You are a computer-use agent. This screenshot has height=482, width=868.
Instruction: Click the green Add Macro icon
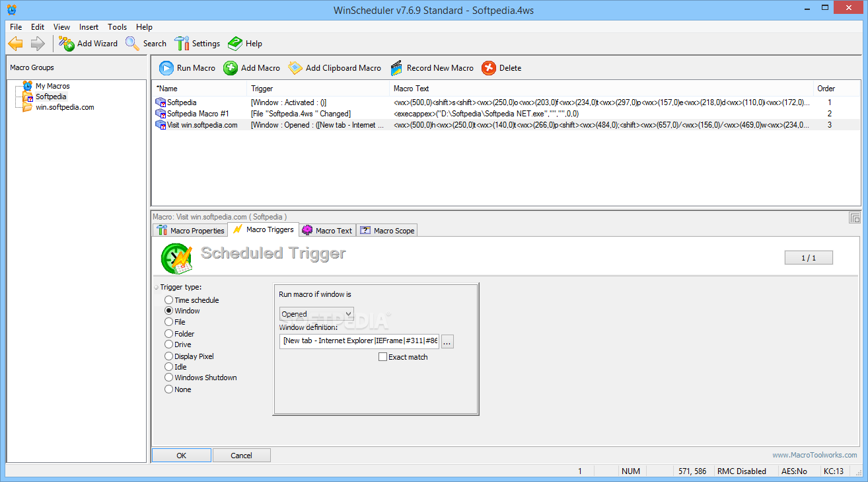pyautogui.click(x=231, y=68)
